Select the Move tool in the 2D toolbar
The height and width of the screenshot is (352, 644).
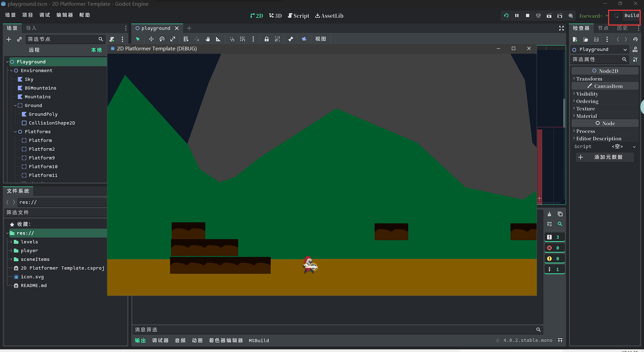point(151,39)
